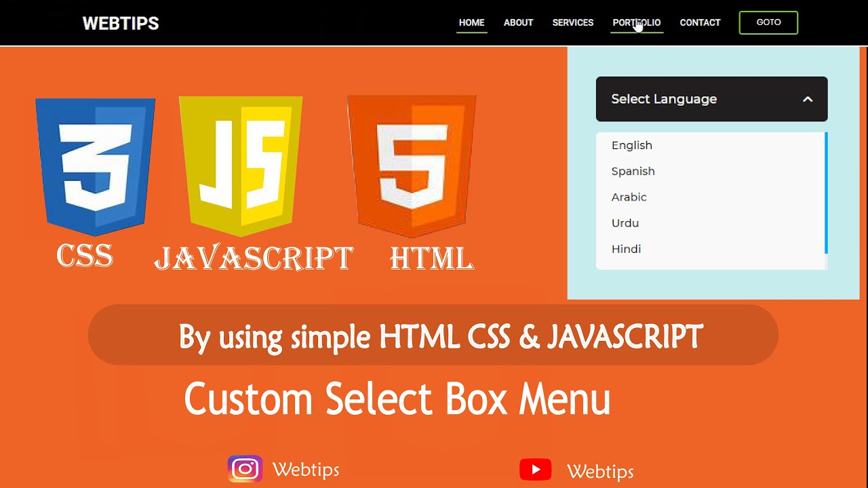Click the WEBTIPS site logo text

121,23
